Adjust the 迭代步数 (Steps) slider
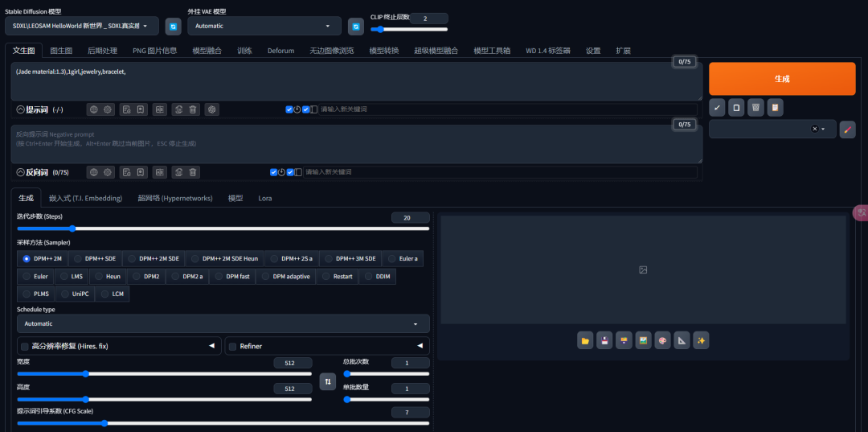The image size is (868, 432). 223,228
